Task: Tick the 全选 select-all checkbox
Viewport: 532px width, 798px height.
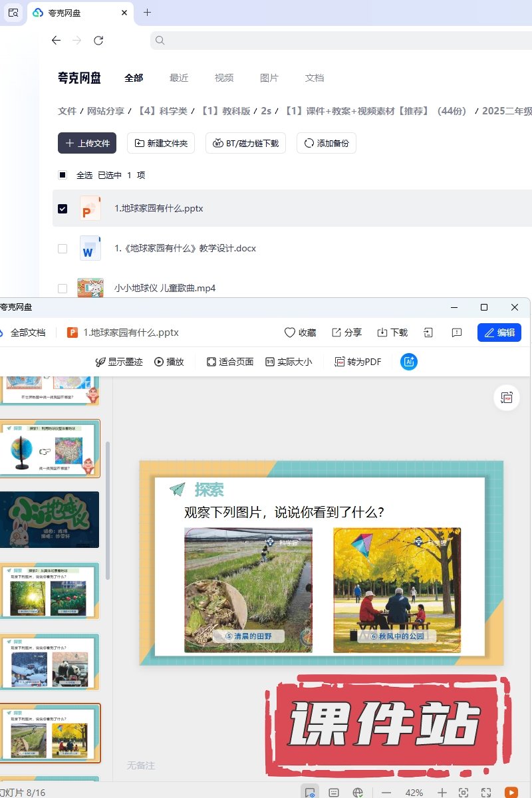Action: point(63,176)
